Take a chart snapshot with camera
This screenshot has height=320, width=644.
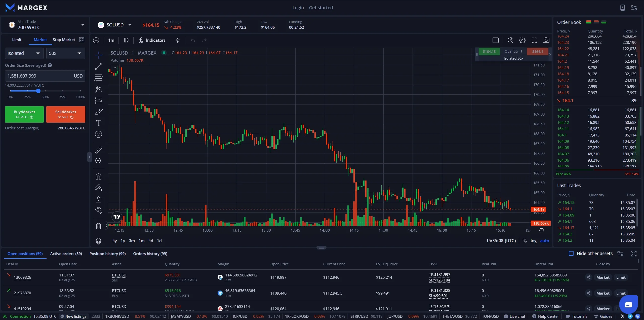click(546, 40)
